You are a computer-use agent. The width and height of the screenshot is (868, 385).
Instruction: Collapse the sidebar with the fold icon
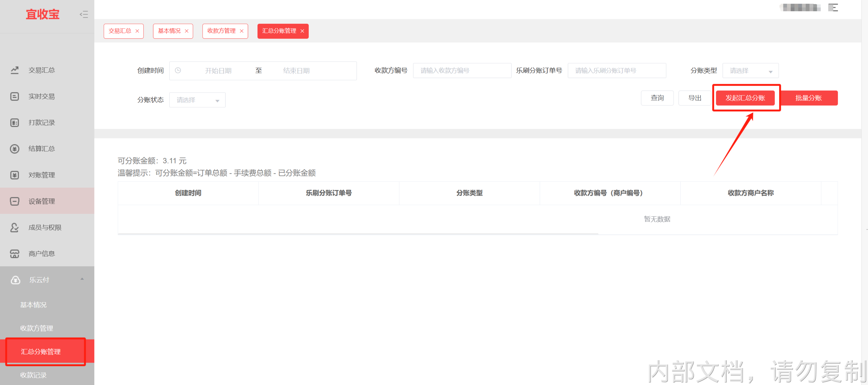point(83,14)
